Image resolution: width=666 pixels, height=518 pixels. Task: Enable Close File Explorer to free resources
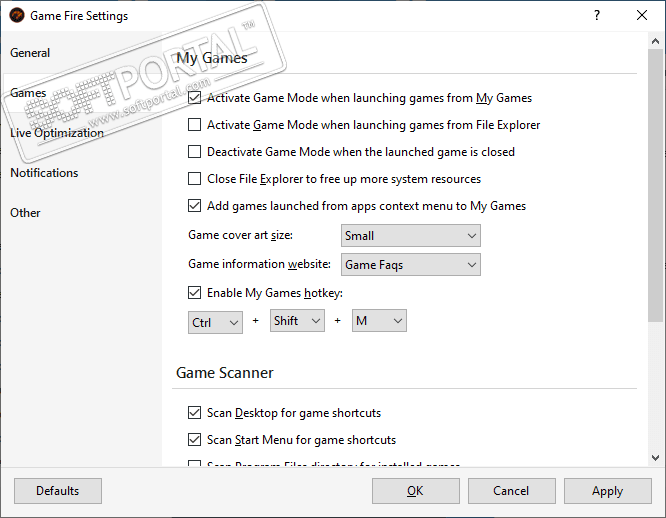click(195, 179)
